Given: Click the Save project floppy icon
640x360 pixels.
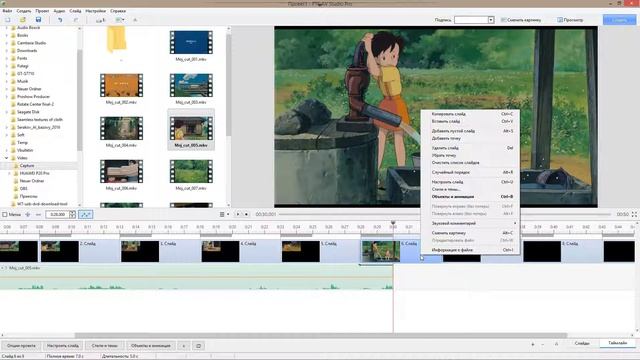Looking at the screenshot, I should point(38,20).
